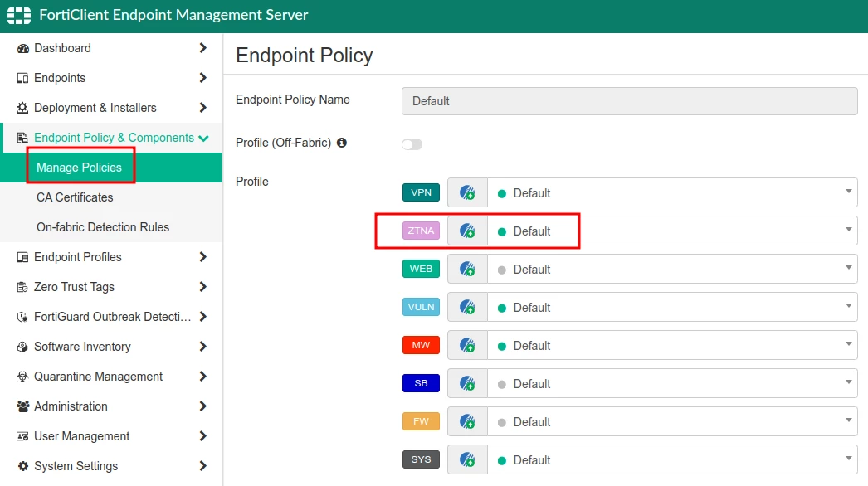Click the orange FW badge
The width and height of the screenshot is (868, 486).
tap(422, 422)
